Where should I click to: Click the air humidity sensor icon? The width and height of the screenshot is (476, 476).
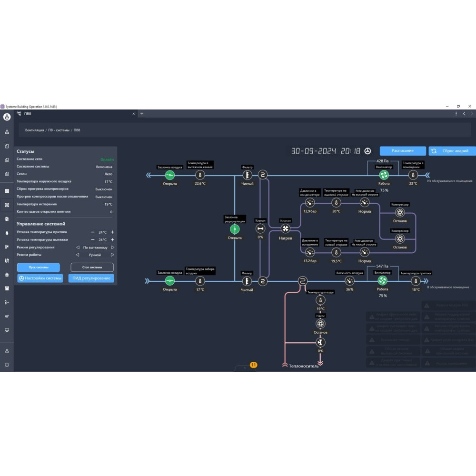350,281
